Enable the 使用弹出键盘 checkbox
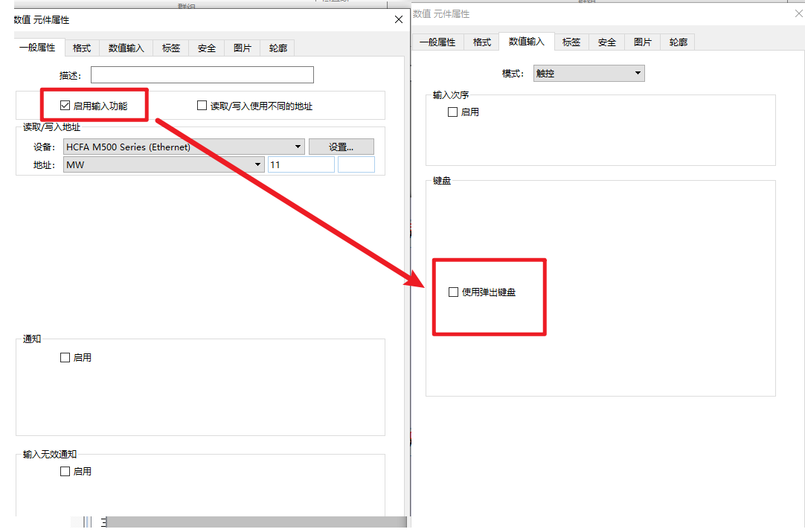Screen dimensions: 805x532 pyautogui.click(x=453, y=292)
